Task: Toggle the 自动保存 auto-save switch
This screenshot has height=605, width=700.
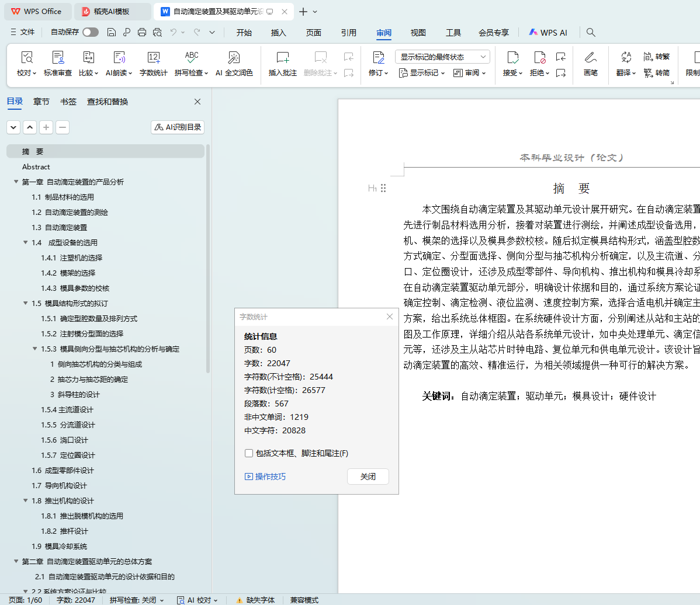Action: coord(91,33)
